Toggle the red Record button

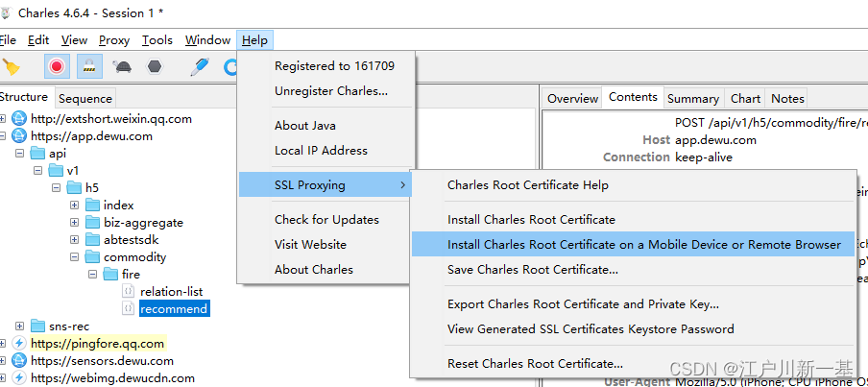(x=57, y=67)
